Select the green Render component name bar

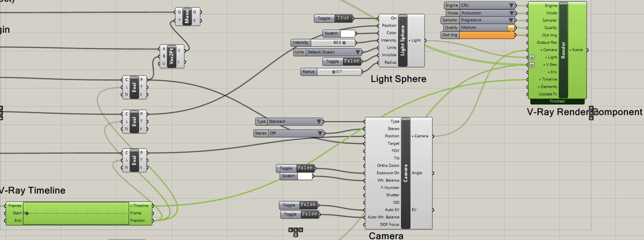pyautogui.click(x=563, y=50)
